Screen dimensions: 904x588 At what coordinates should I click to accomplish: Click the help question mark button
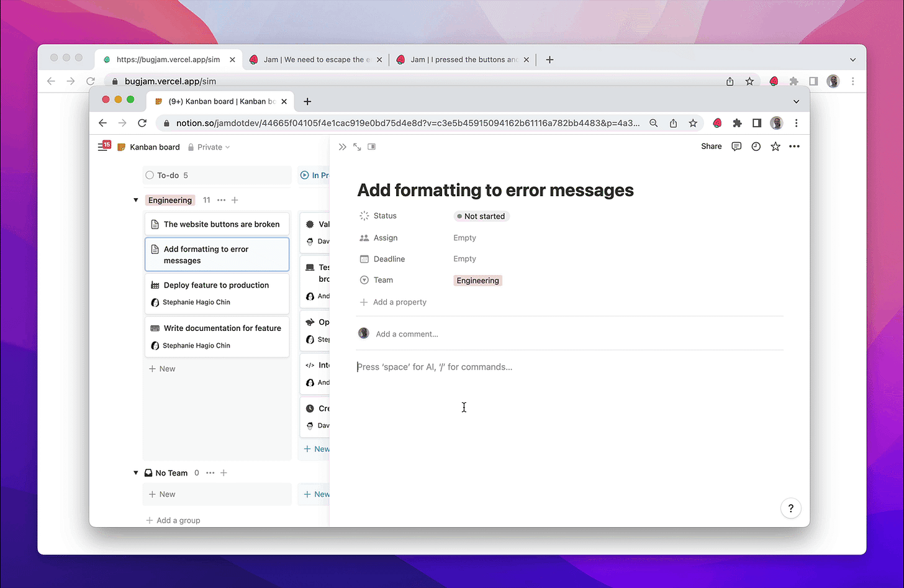790,509
